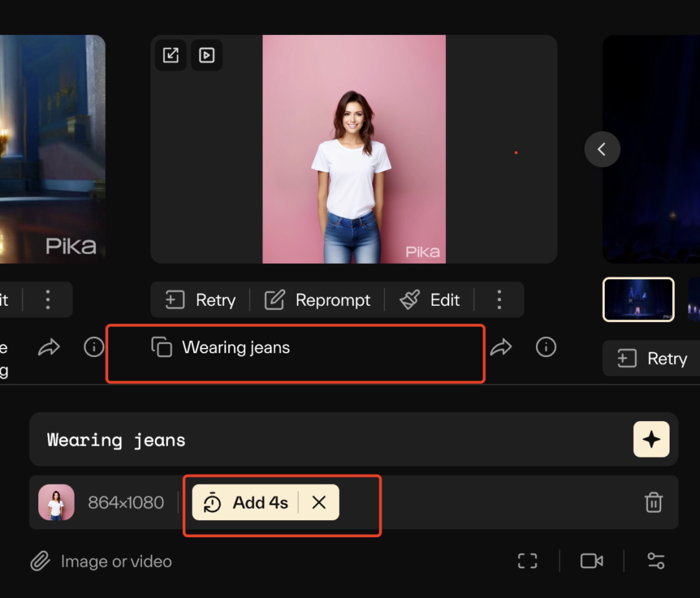The image size is (700, 598).
Task: Copy the "Wearing jeans" prompt
Action: coord(161,347)
